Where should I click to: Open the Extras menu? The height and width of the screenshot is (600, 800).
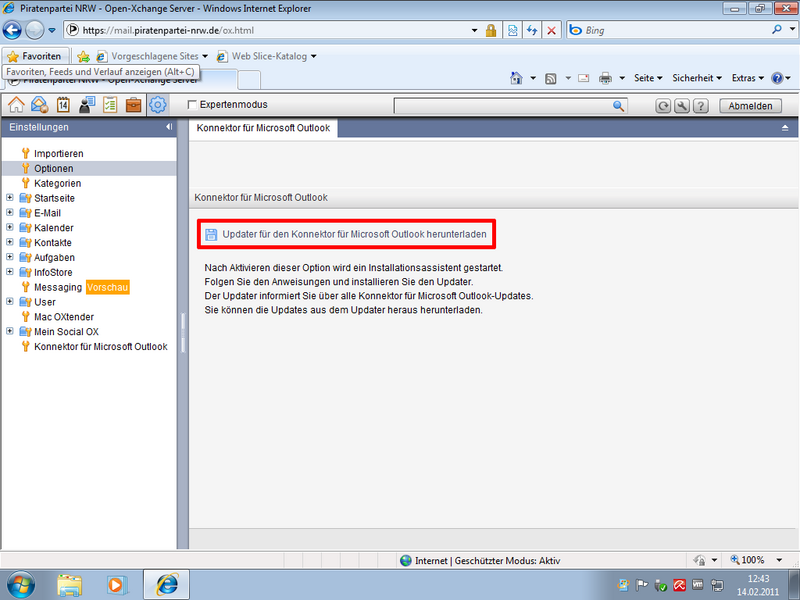point(747,78)
